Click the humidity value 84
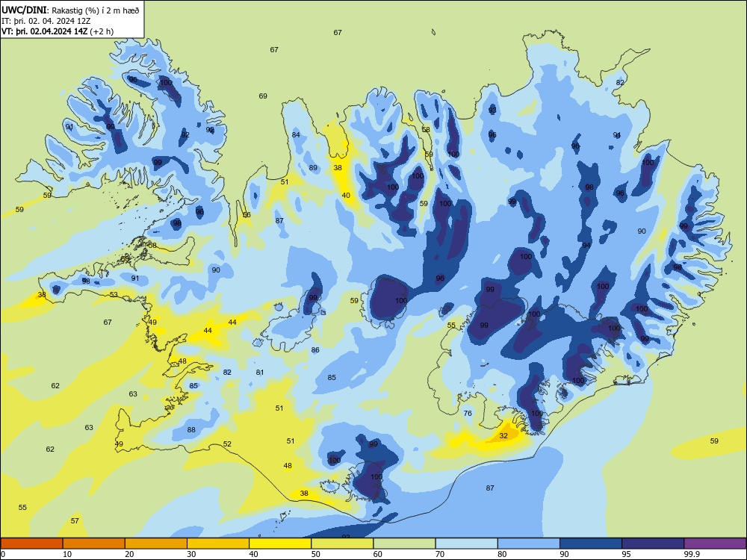Viewport: 747px width, 560px height. coord(296,134)
